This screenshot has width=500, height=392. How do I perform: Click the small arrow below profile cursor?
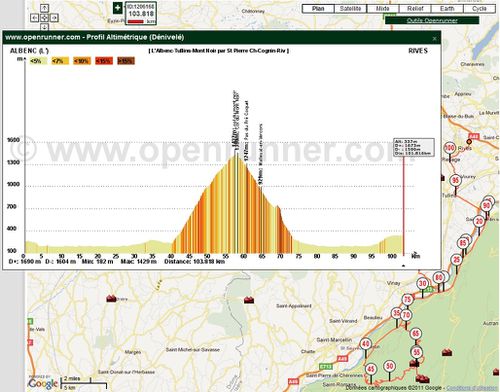click(x=403, y=266)
